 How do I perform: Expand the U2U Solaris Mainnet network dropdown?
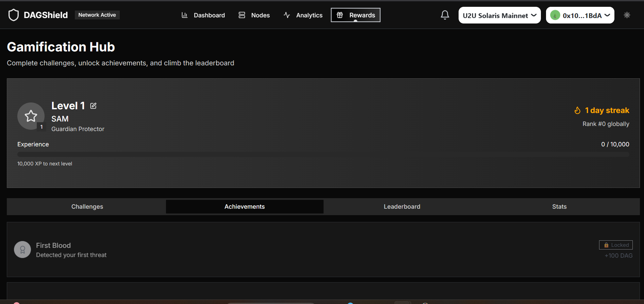coord(499,15)
